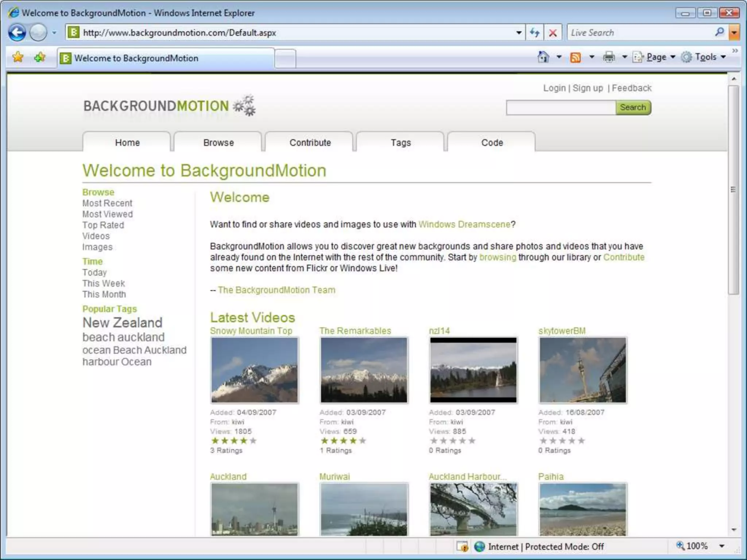Expand the Home icon dropdown arrow

[559, 57]
